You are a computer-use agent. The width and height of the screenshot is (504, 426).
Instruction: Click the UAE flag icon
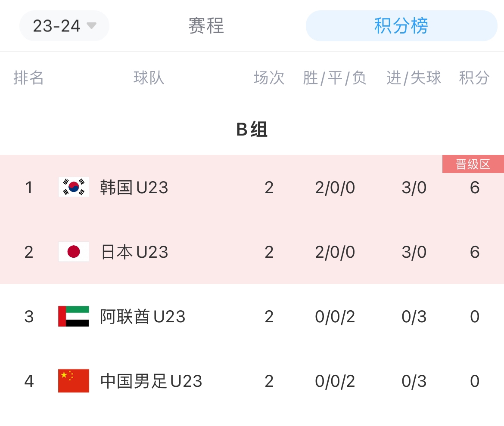[x=74, y=316]
